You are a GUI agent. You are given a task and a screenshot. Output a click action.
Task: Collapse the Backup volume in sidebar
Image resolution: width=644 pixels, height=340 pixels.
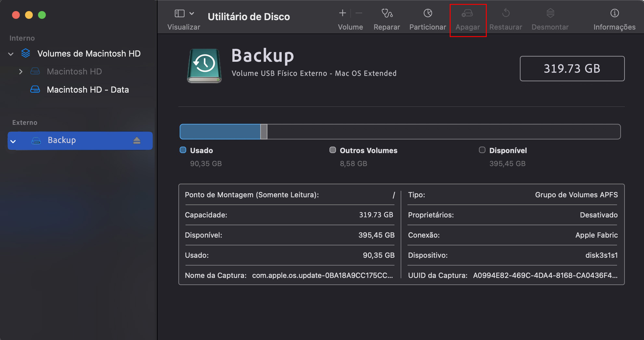coord(13,141)
